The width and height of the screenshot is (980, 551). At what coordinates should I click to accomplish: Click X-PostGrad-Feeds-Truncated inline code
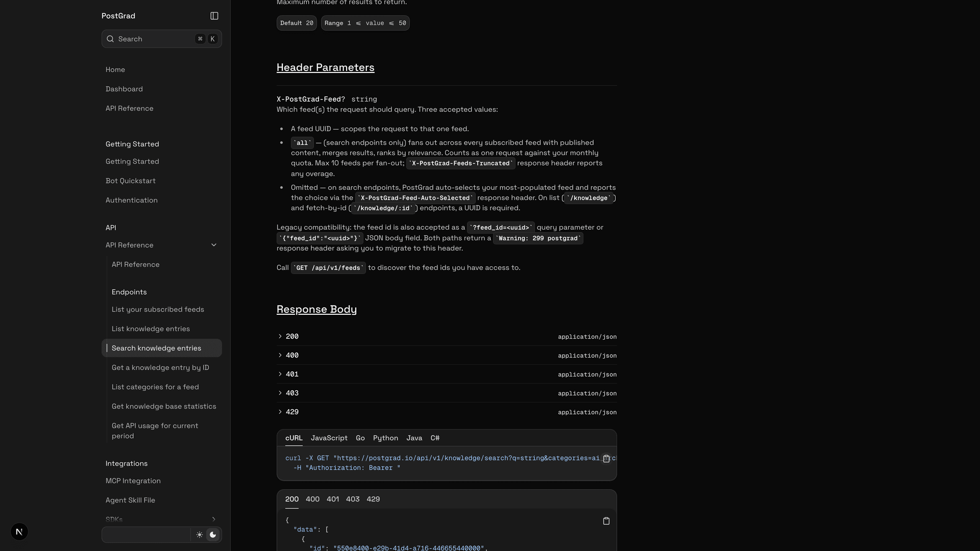(x=461, y=163)
